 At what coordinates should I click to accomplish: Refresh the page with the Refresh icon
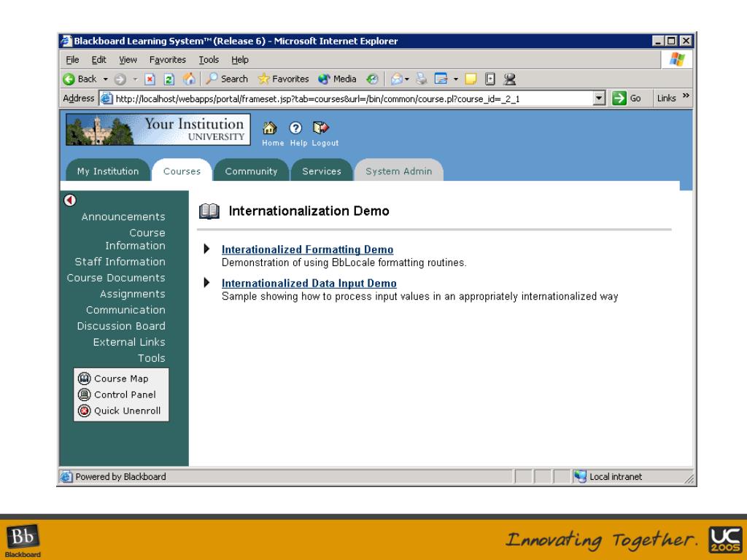(169, 79)
